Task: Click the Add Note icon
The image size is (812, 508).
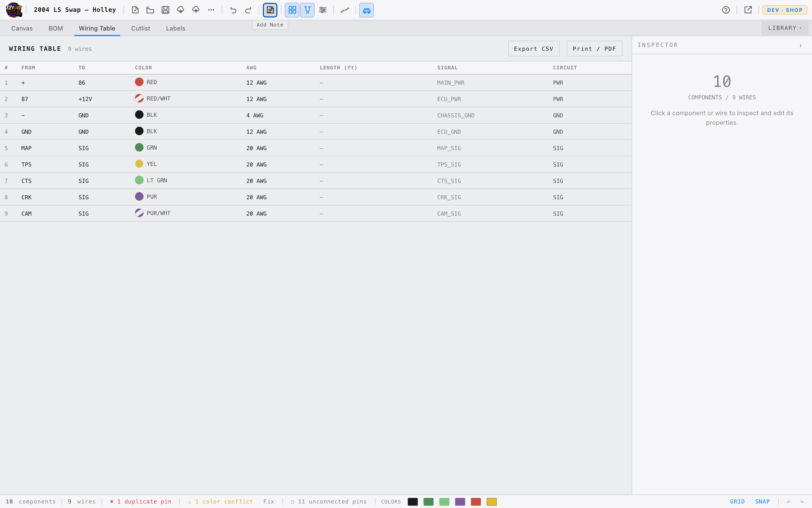Action: (270, 10)
